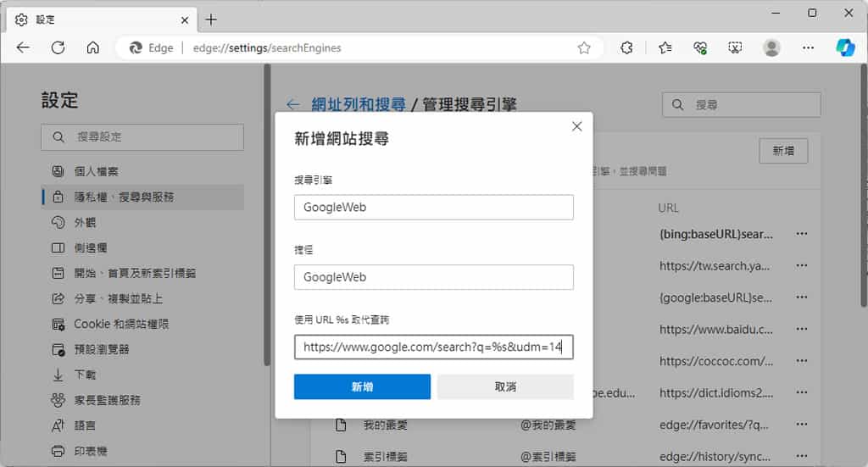The height and width of the screenshot is (467, 868).
Task: Go back with arrow beside 網址列和搜尋
Action: 293,104
